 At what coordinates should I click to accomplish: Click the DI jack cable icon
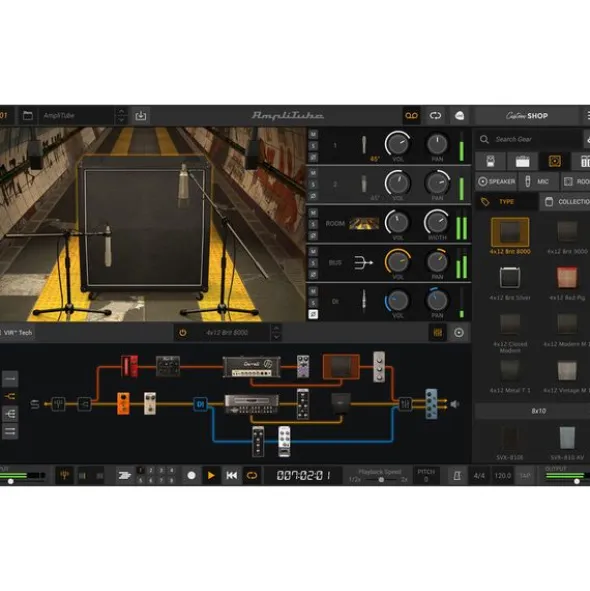[x=364, y=301]
